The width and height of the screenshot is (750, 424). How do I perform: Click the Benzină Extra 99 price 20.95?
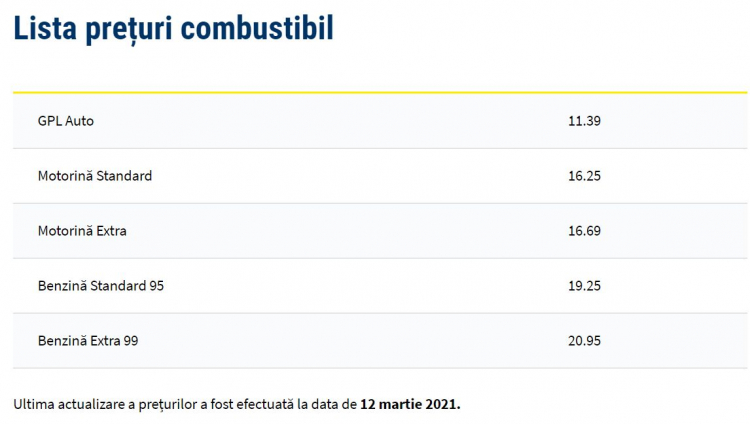(x=584, y=341)
